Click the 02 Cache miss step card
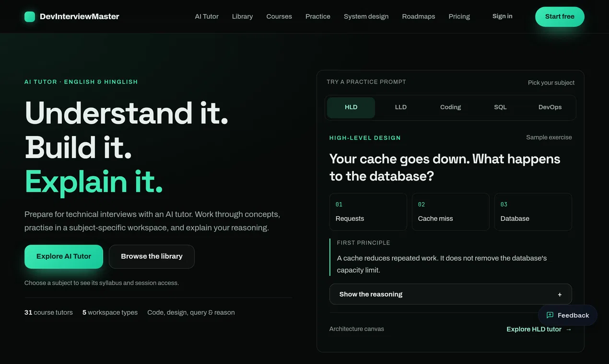 pyautogui.click(x=451, y=212)
